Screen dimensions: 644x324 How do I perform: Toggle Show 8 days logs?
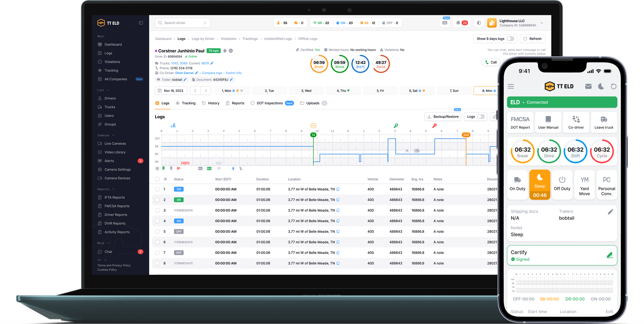510,38
